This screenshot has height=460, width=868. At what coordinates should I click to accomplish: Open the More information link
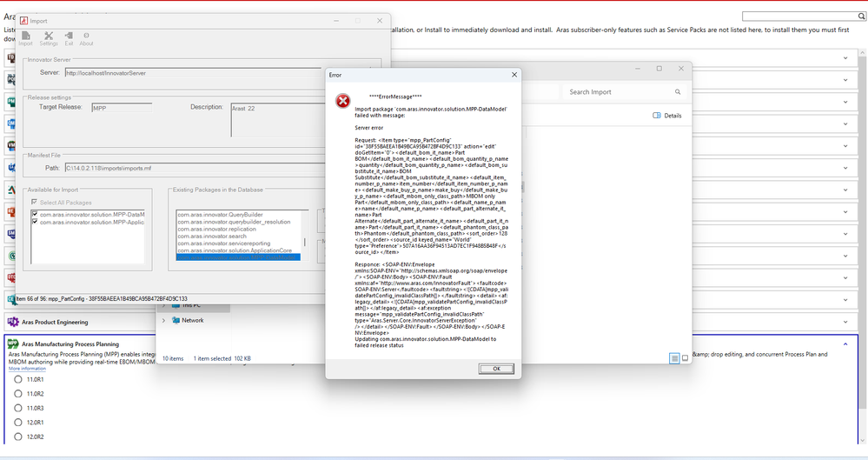point(27,369)
